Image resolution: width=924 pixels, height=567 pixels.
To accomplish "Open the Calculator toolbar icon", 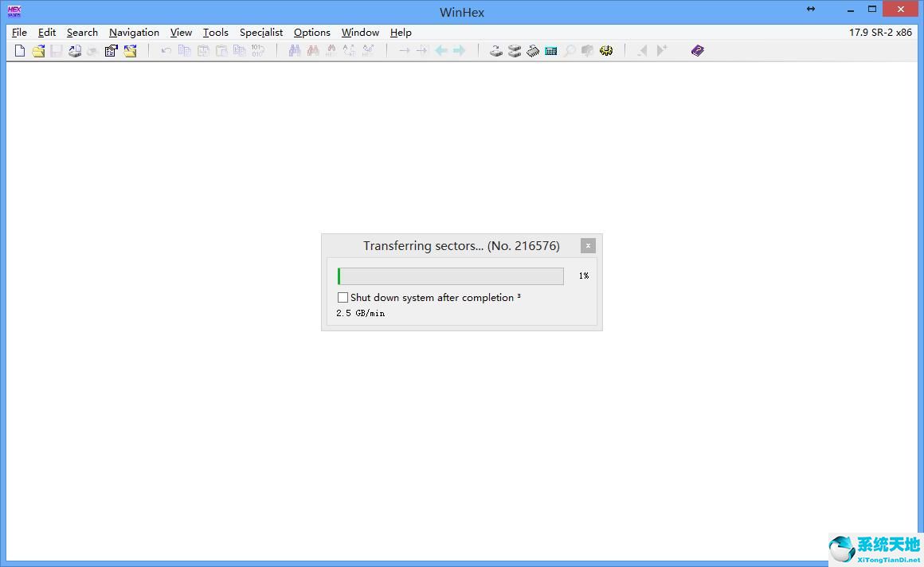I will pos(551,51).
